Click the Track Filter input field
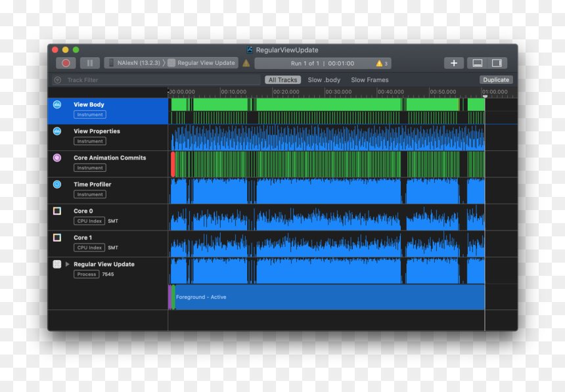 [x=156, y=80]
